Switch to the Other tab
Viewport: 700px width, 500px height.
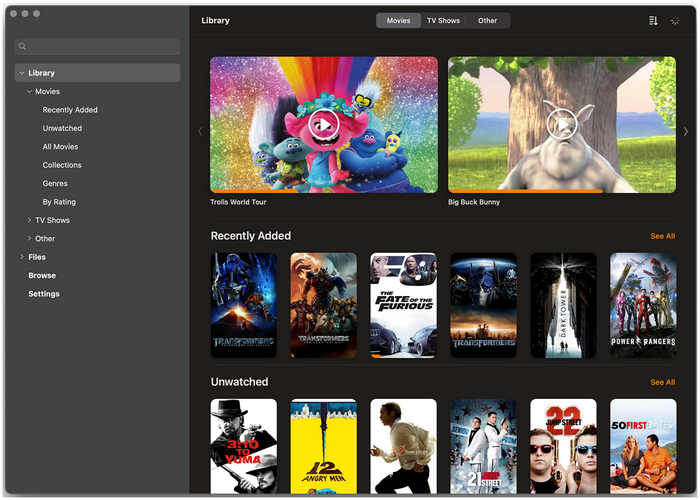(x=487, y=20)
